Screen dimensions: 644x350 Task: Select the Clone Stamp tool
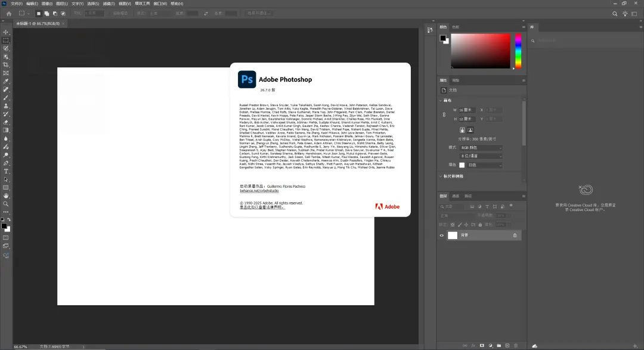coord(6,106)
